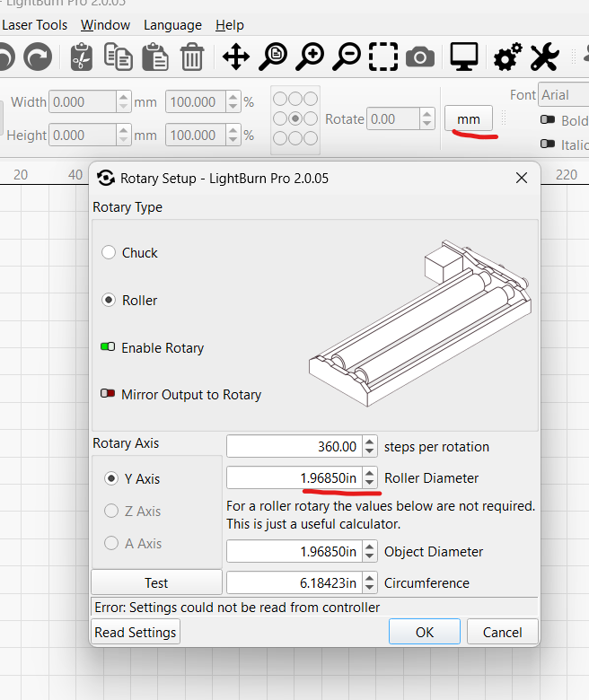This screenshot has width=589, height=700.
Task: Click the Cut scissors icon
Action: click(81, 57)
